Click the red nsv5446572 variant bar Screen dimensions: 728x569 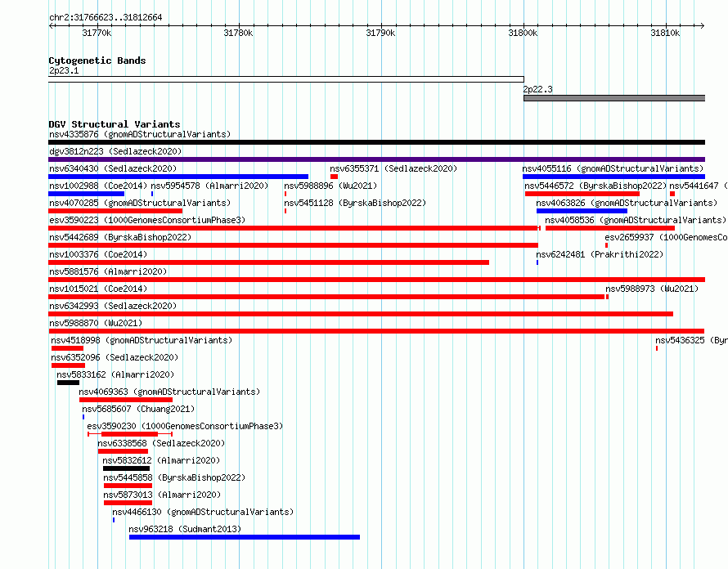[582, 194]
